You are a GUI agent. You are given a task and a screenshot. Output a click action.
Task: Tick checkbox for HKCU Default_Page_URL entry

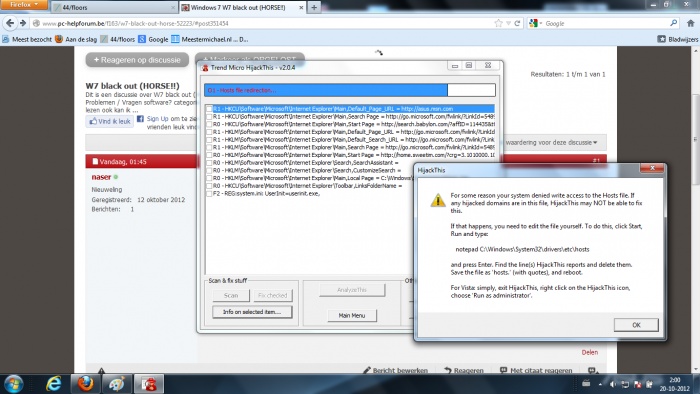point(209,109)
